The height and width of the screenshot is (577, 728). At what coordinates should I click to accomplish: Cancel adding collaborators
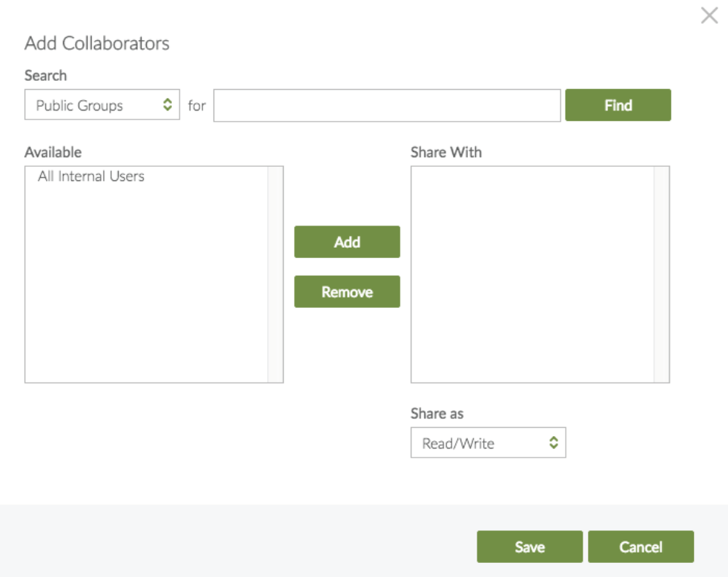click(641, 547)
